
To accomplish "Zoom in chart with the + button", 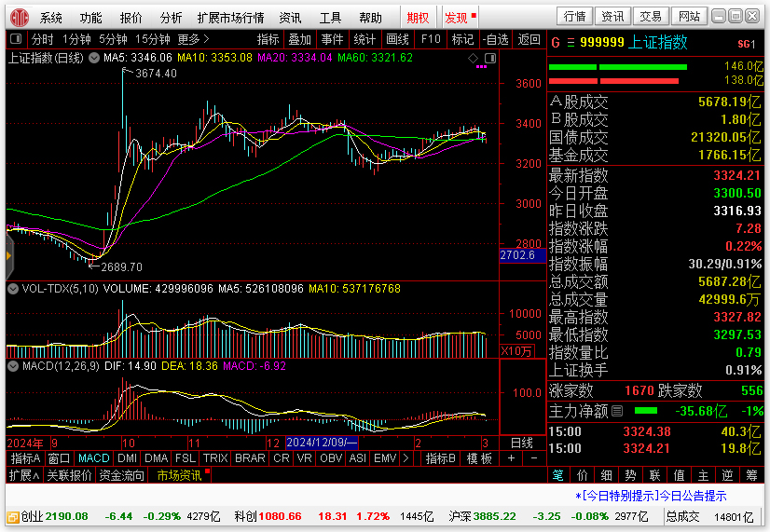I will [x=511, y=458].
